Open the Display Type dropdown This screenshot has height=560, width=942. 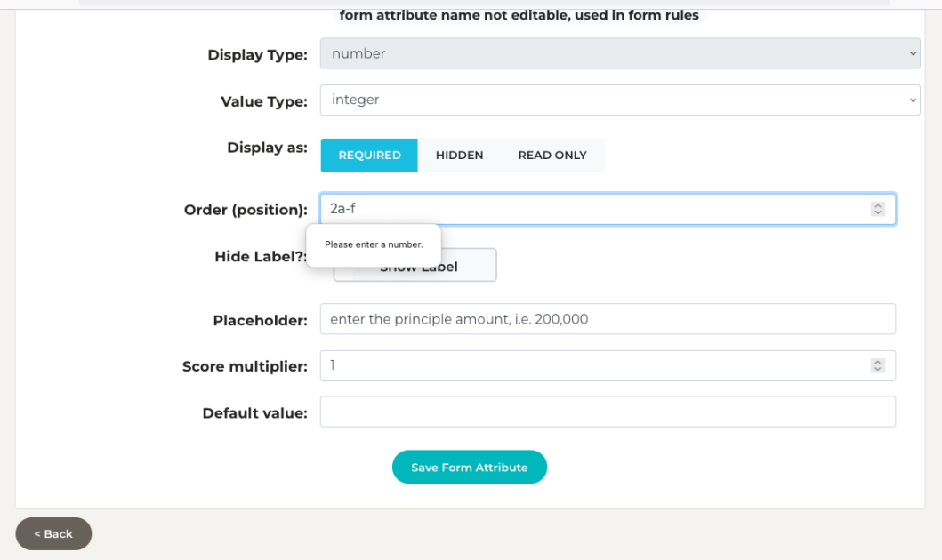619,53
